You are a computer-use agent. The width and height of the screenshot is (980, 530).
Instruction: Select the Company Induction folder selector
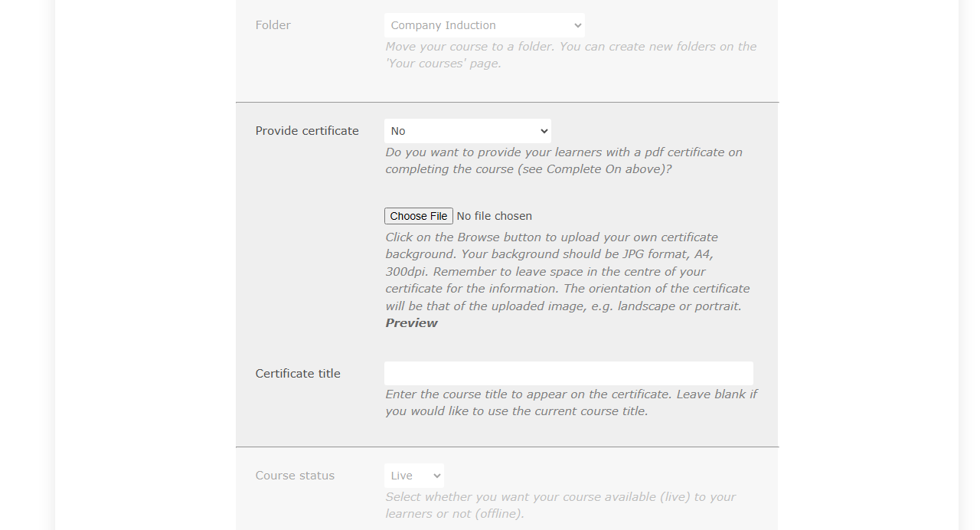(484, 25)
